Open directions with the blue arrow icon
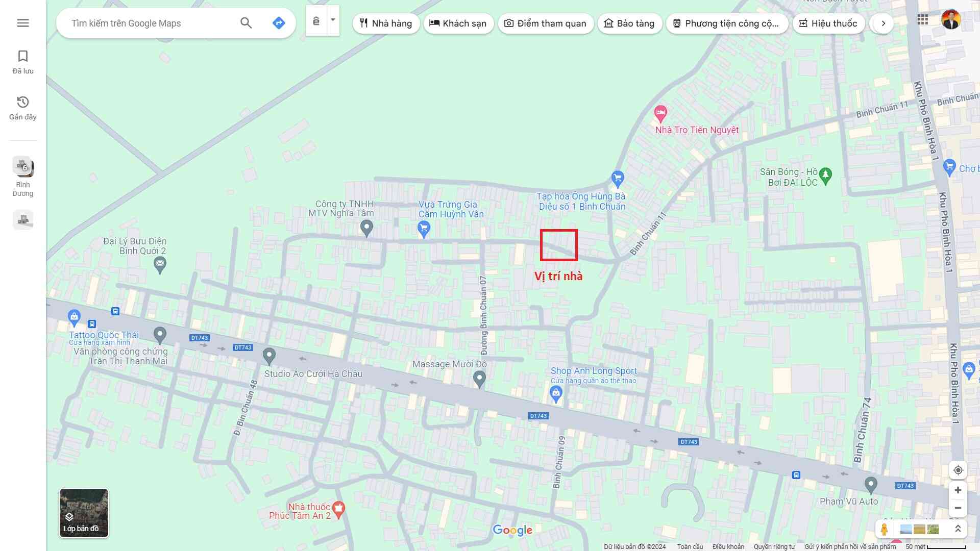980x551 pixels. point(279,23)
